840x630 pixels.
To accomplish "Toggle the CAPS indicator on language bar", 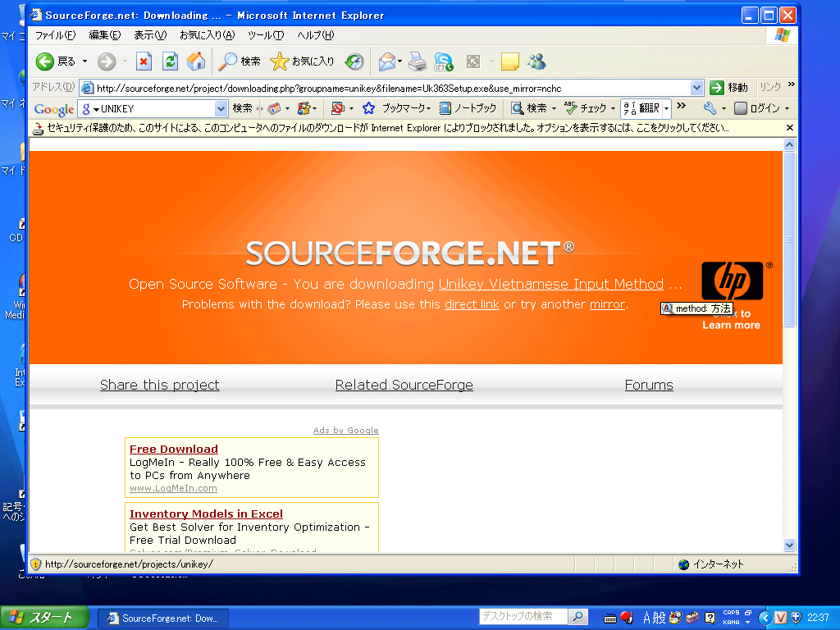I will pos(731,612).
